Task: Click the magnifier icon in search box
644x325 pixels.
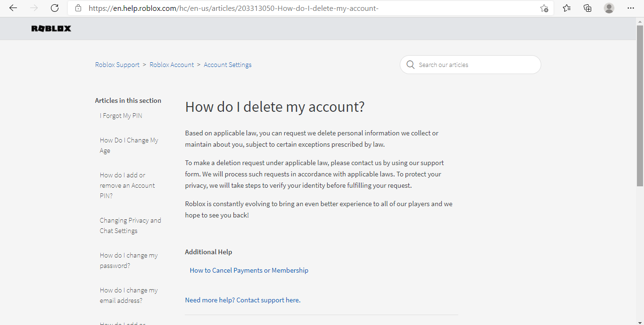Action: (x=410, y=65)
